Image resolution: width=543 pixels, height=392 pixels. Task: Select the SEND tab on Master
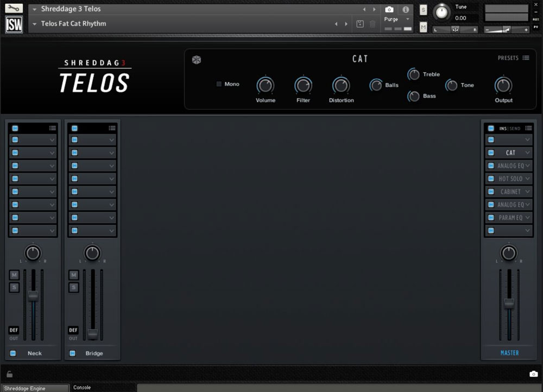pyautogui.click(x=515, y=129)
